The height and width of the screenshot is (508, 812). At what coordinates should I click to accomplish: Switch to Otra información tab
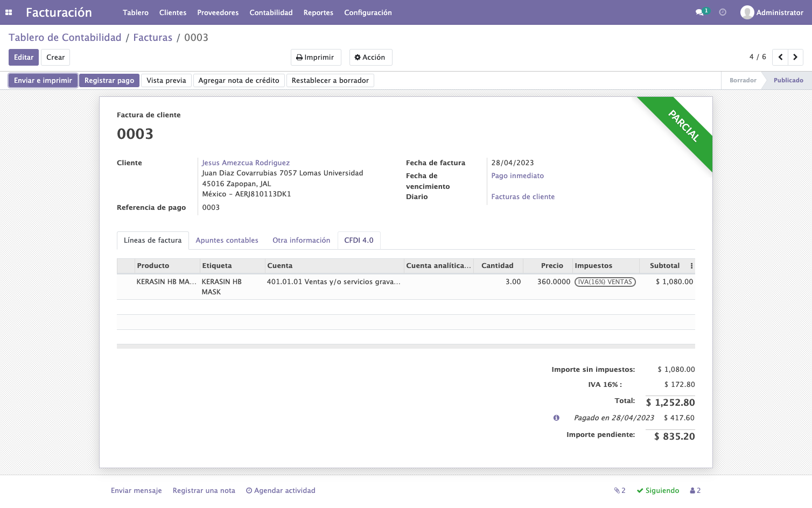pos(301,241)
